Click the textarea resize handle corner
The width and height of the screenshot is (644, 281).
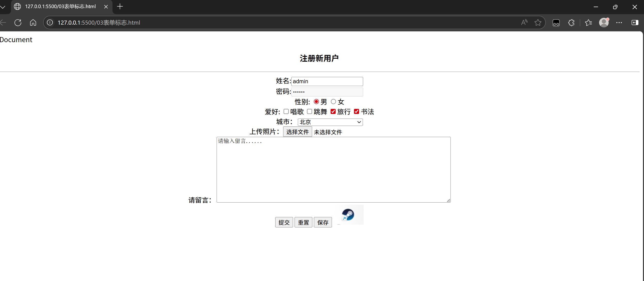point(448,200)
